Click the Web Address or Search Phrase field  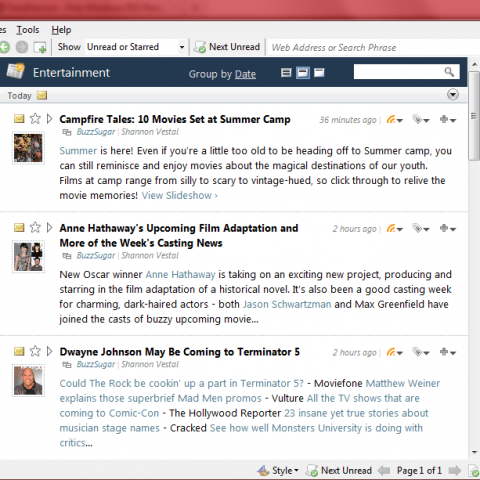click(373, 47)
